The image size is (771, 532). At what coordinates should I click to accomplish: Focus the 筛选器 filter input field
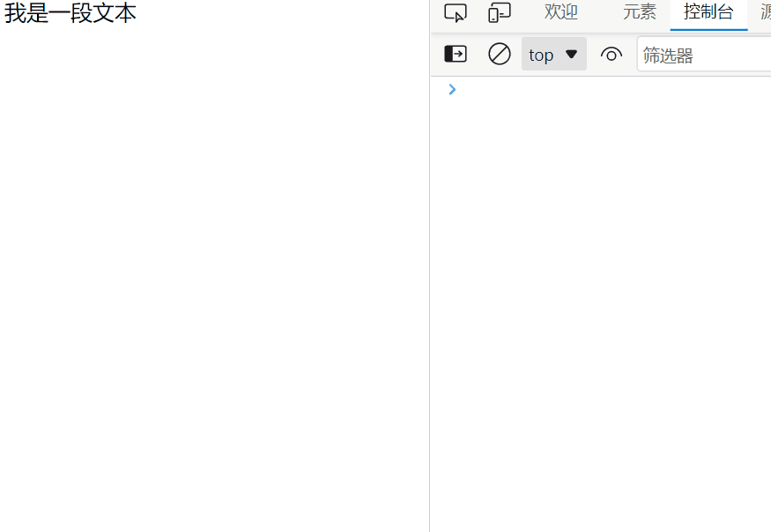coord(704,55)
